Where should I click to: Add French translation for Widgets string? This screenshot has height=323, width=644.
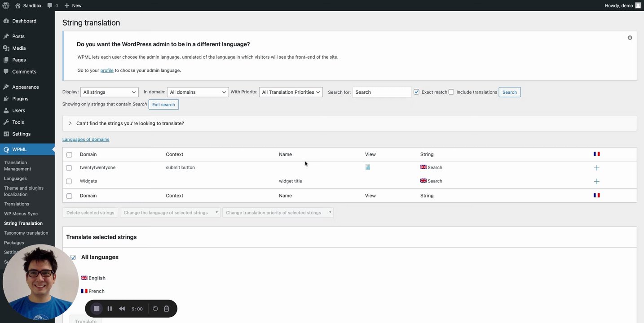tap(596, 181)
